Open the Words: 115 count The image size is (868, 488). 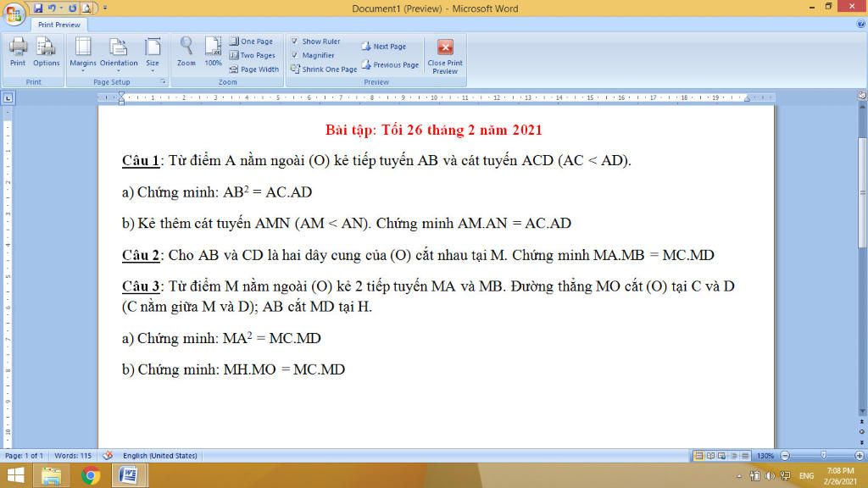click(x=73, y=455)
